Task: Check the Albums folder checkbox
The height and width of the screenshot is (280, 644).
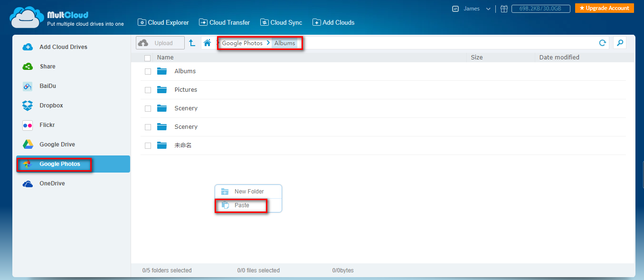Action: pyautogui.click(x=148, y=71)
